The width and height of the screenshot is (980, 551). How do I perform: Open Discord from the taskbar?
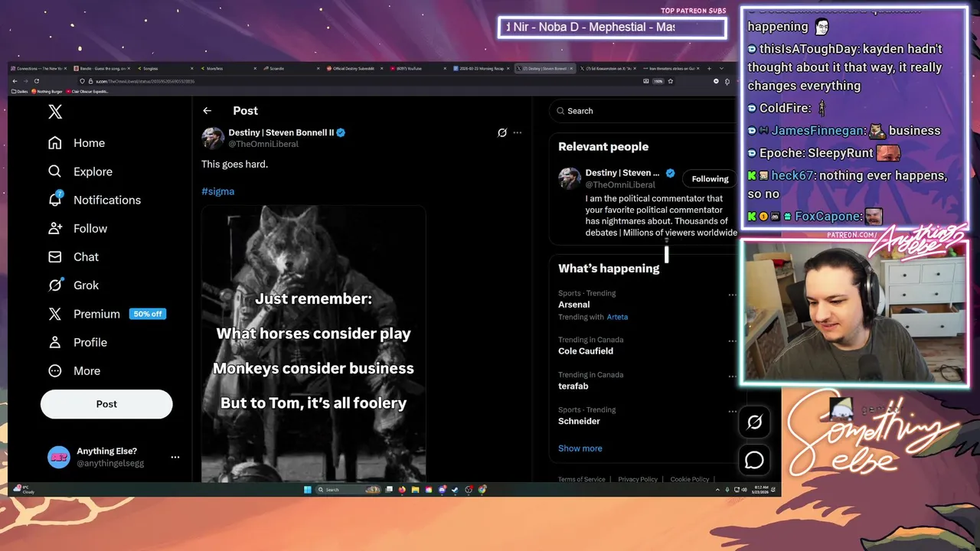coord(442,490)
